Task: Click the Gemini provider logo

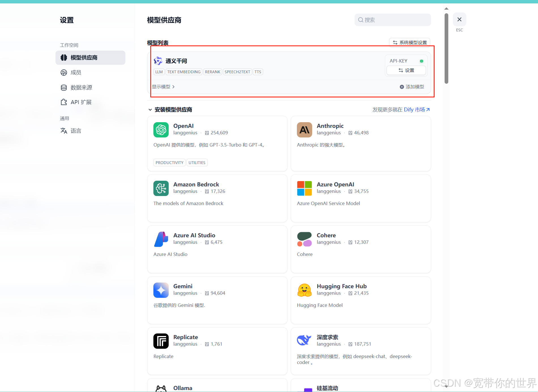Action: click(x=161, y=290)
